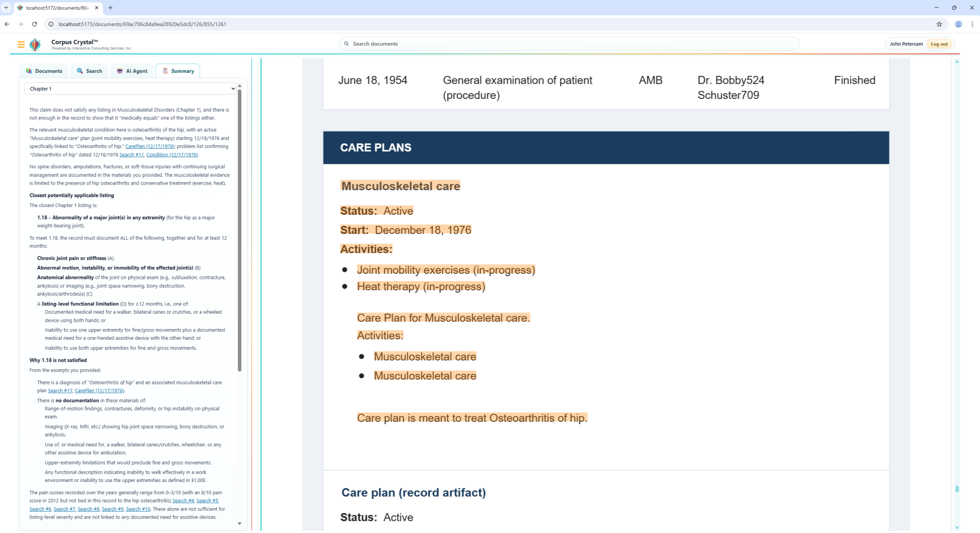
Task: Expand the browser tab list chevron
Action: [x=6, y=8]
